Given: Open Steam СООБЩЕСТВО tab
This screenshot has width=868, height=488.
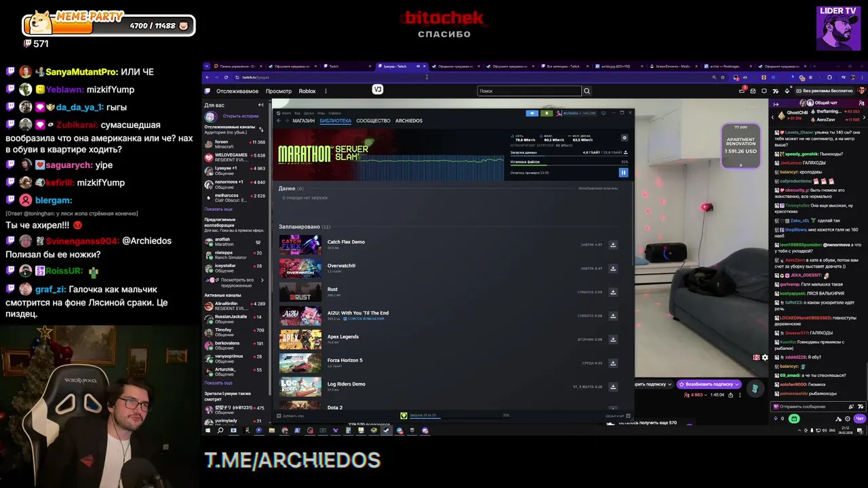Looking at the screenshot, I should coord(373,121).
